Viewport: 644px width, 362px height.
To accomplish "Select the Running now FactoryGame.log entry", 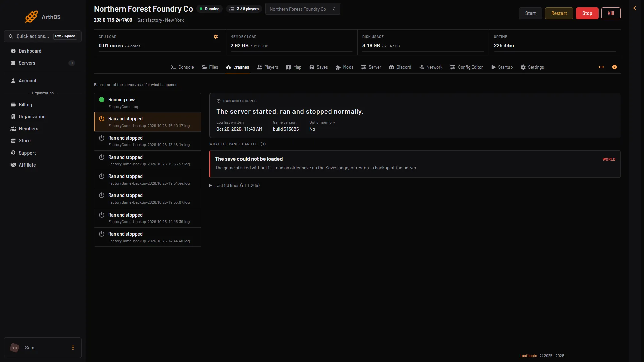I will tap(148, 103).
